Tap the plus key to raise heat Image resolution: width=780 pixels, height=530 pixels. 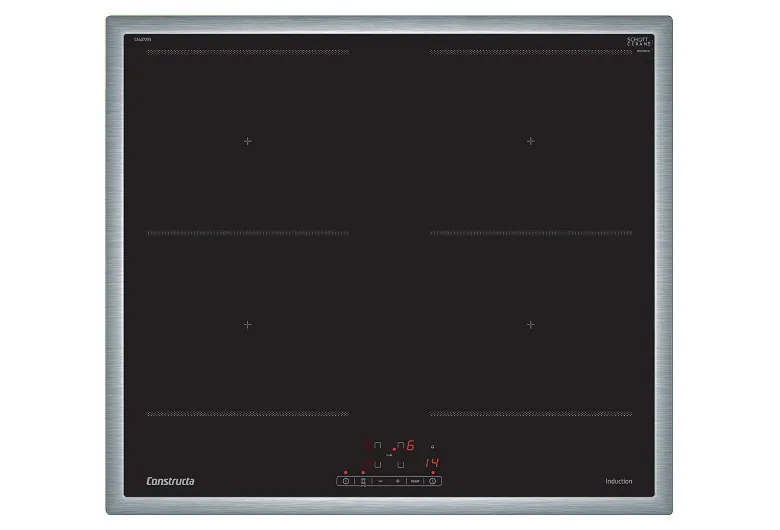[x=397, y=481]
